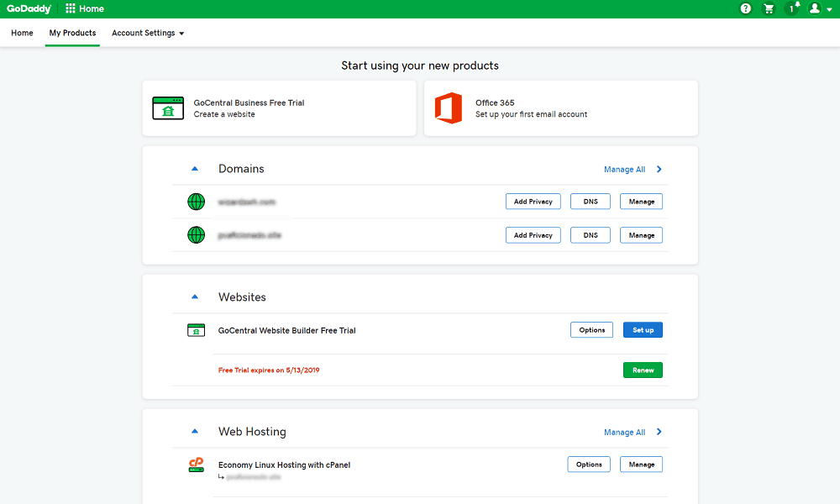Add Privacy to the second domain

[x=533, y=235]
